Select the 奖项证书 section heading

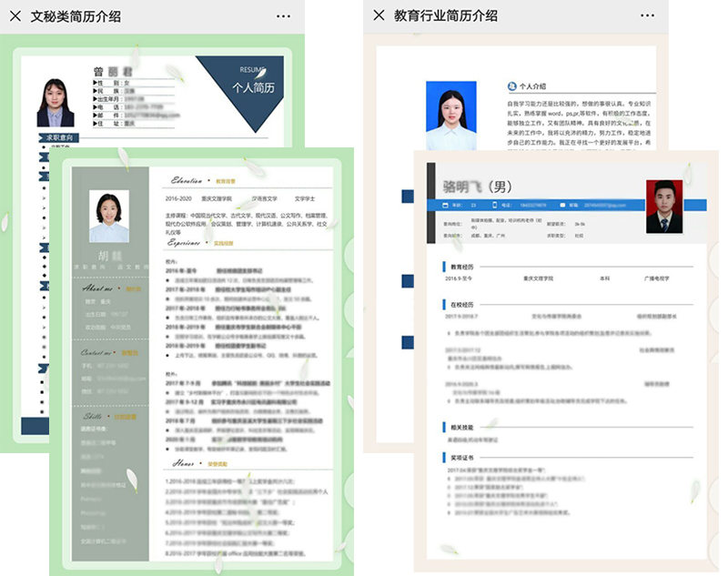click(462, 458)
